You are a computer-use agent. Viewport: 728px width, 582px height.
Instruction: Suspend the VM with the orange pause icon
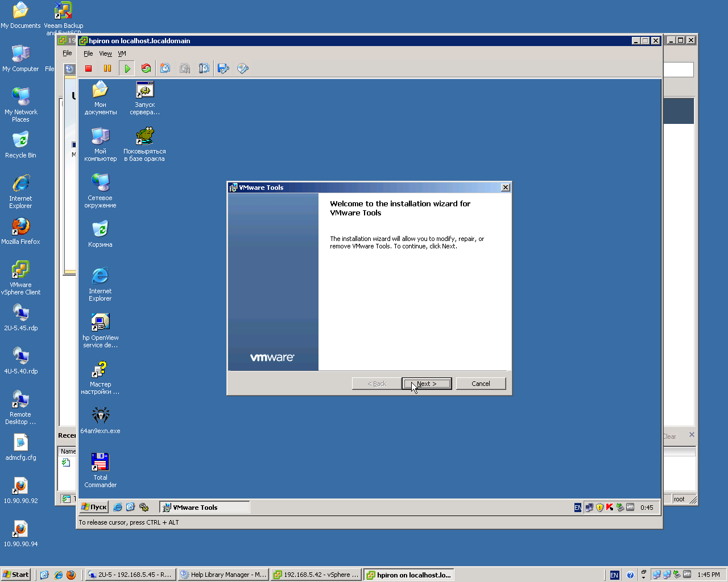click(x=107, y=68)
